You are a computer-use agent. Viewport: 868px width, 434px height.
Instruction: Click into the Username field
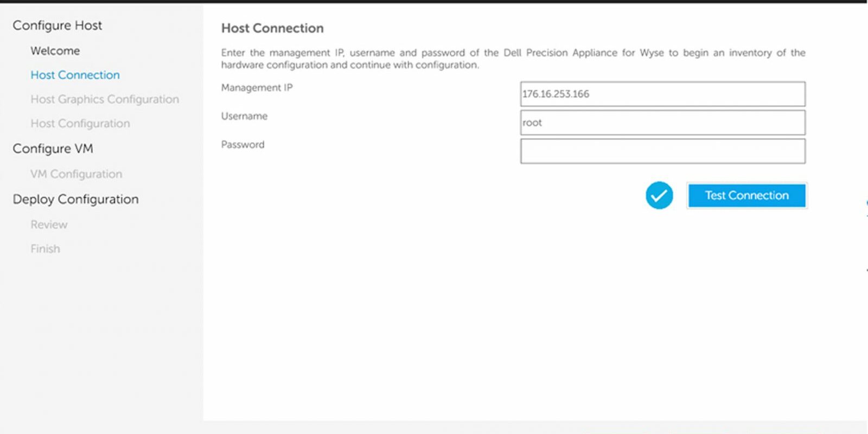click(x=662, y=123)
